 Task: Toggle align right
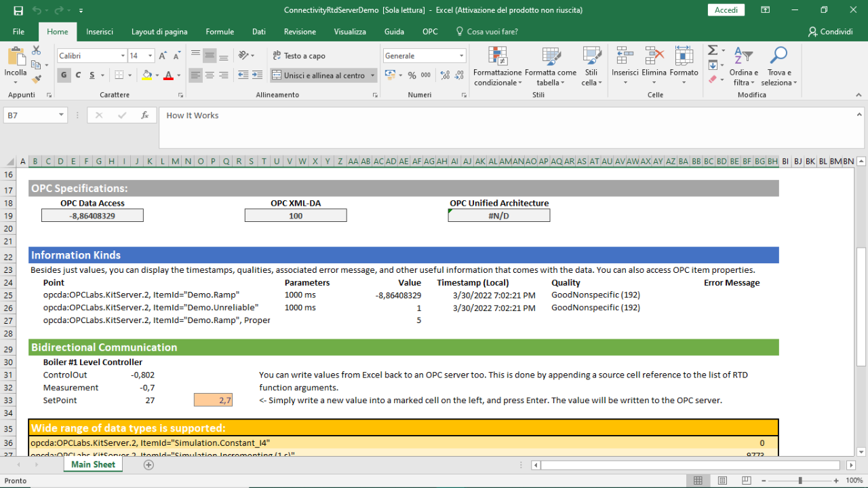[223, 75]
